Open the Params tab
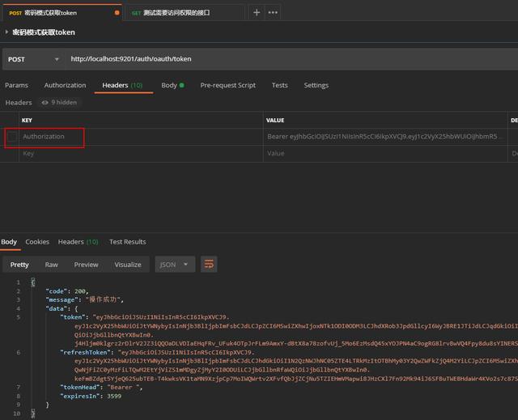This screenshot has height=420, width=518. click(x=16, y=85)
